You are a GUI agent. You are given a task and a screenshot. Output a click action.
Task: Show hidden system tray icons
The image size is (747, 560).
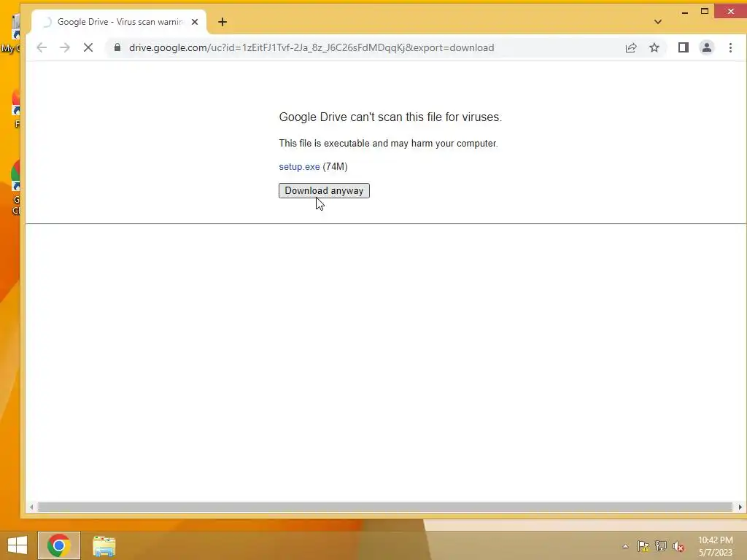625,546
